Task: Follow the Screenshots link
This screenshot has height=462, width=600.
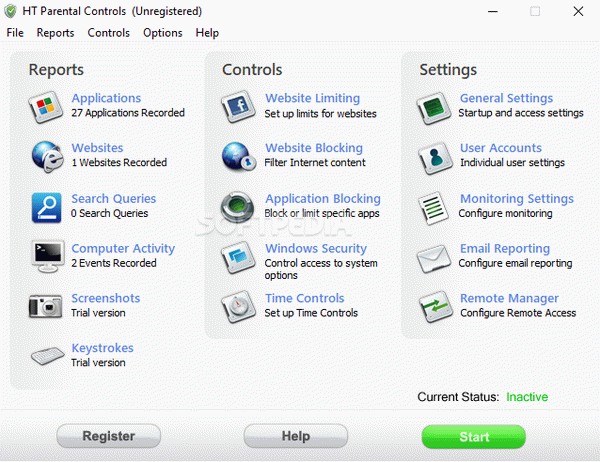Action: [106, 298]
